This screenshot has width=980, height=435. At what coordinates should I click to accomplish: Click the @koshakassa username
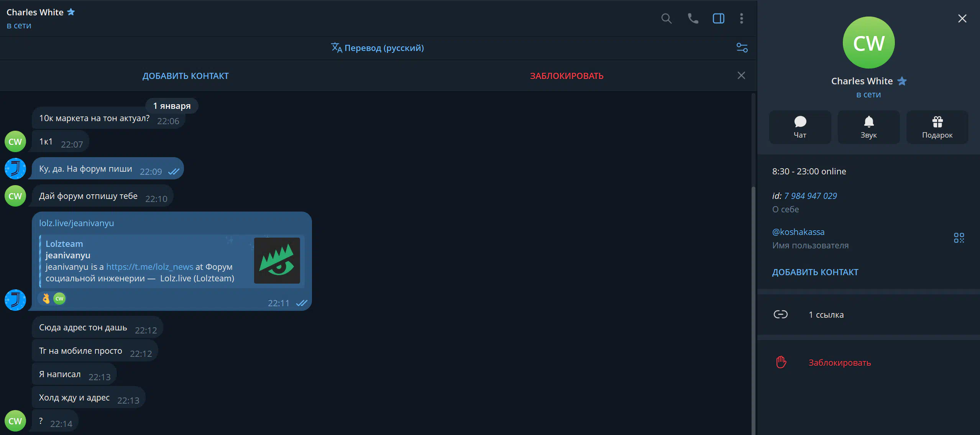click(x=798, y=232)
